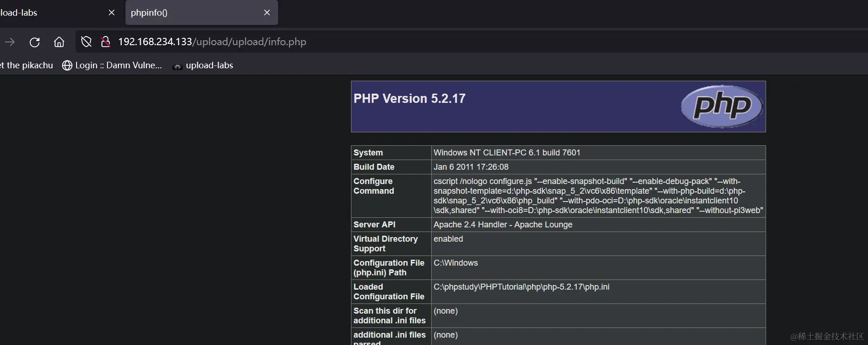Click the System row label
Image resolution: width=868 pixels, height=345 pixels.
point(368,153)
